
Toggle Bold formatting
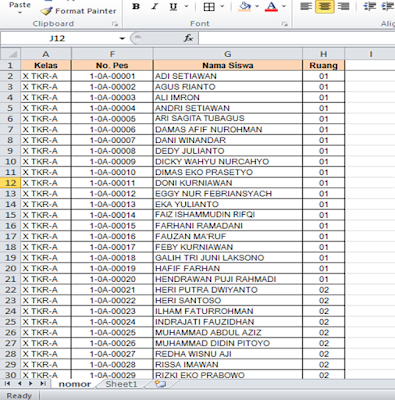(x=136, y=6)
